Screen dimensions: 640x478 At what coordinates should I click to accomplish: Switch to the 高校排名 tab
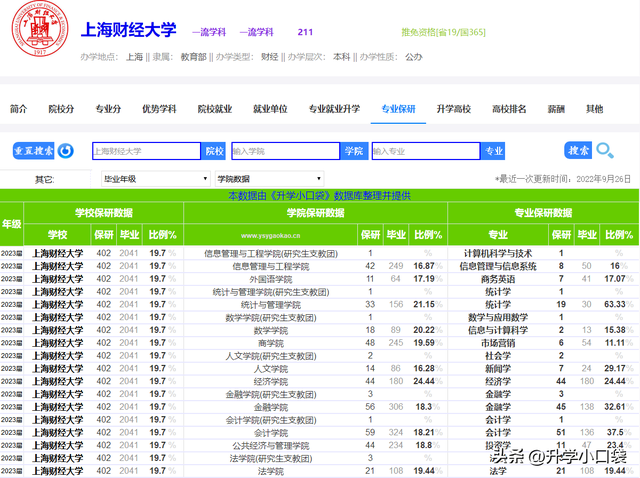tap(509, 109)
